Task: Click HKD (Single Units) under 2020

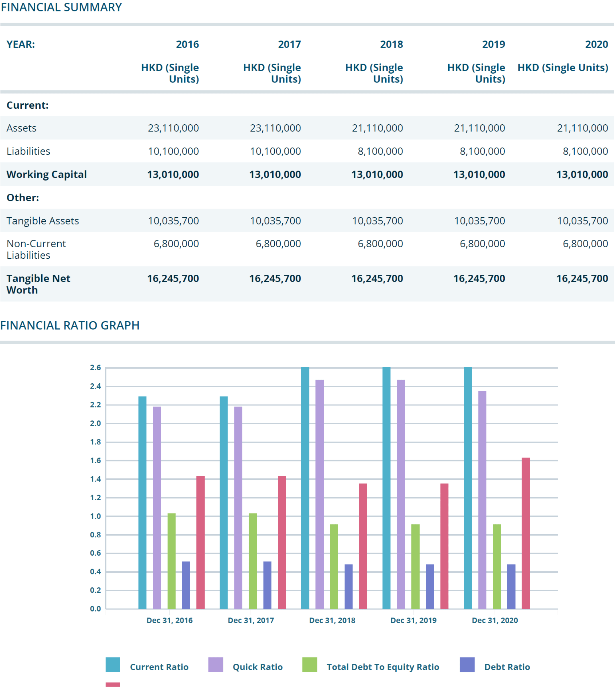Action: coord(563,68)
